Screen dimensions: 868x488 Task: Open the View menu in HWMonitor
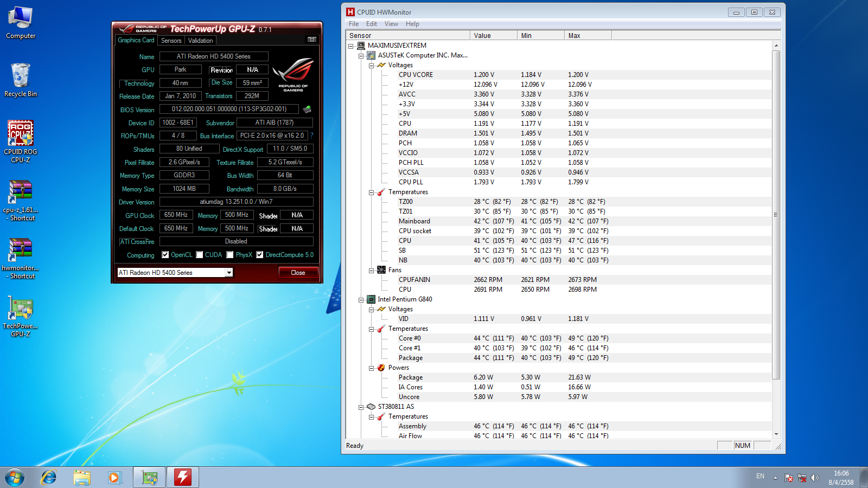tap(391, 24)
